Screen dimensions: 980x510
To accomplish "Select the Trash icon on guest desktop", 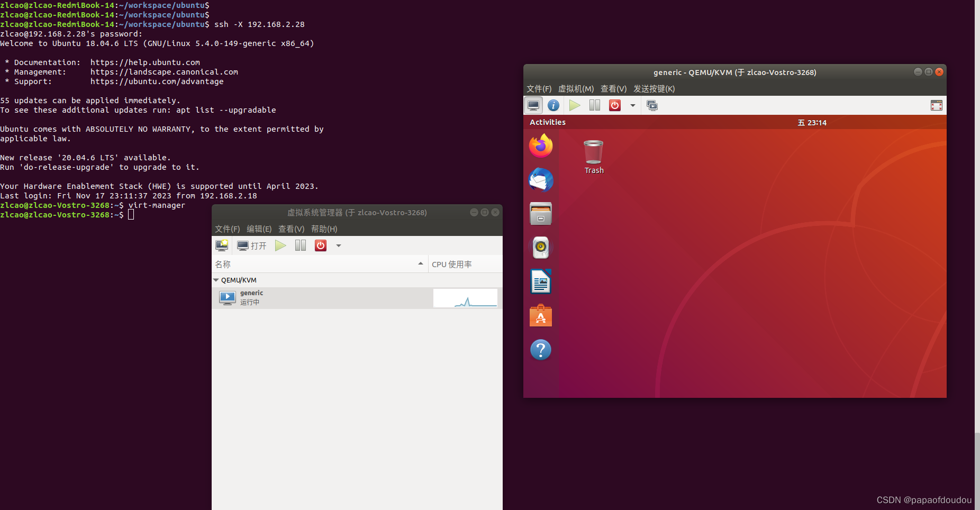I will tap(594, 157).
